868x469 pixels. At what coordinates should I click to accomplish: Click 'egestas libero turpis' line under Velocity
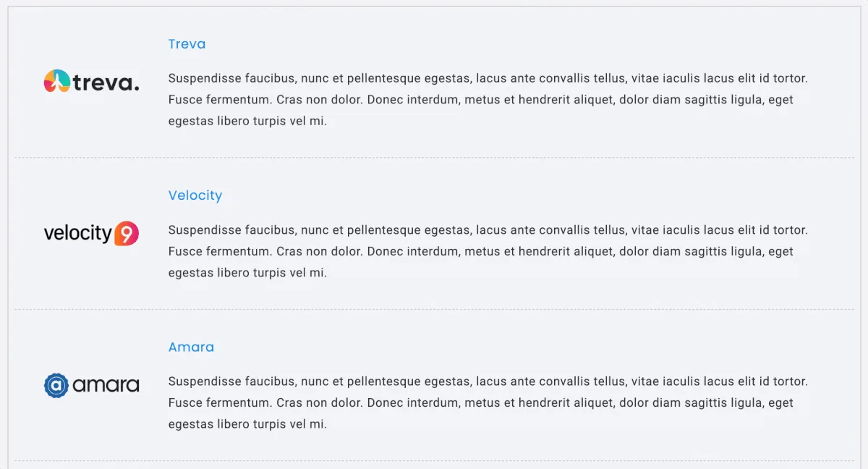click(x=247, y=274)
